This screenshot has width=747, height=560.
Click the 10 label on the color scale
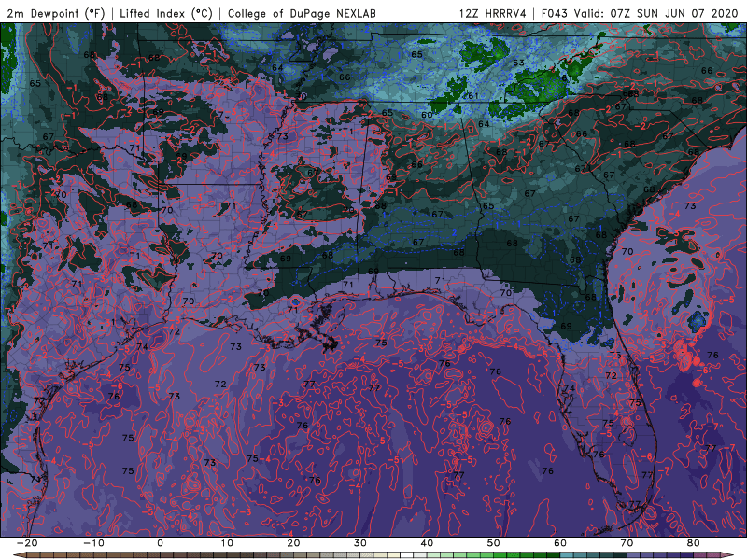coord(227,543)
